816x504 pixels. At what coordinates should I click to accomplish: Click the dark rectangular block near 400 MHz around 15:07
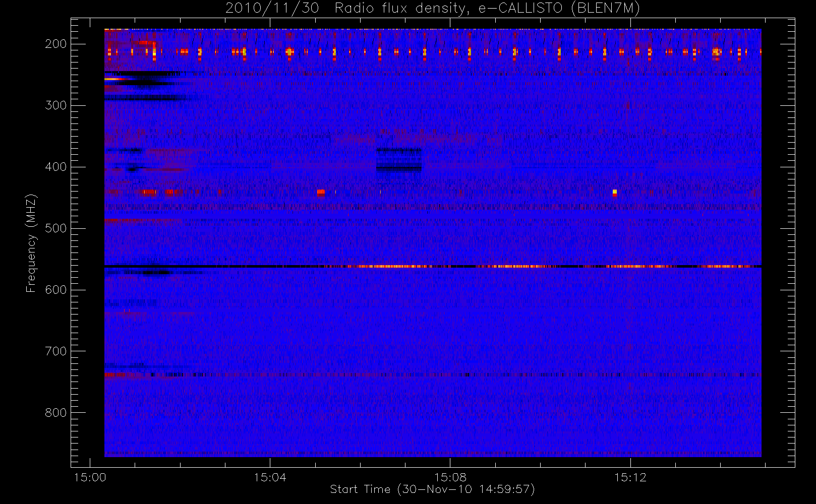pos(398,160)
